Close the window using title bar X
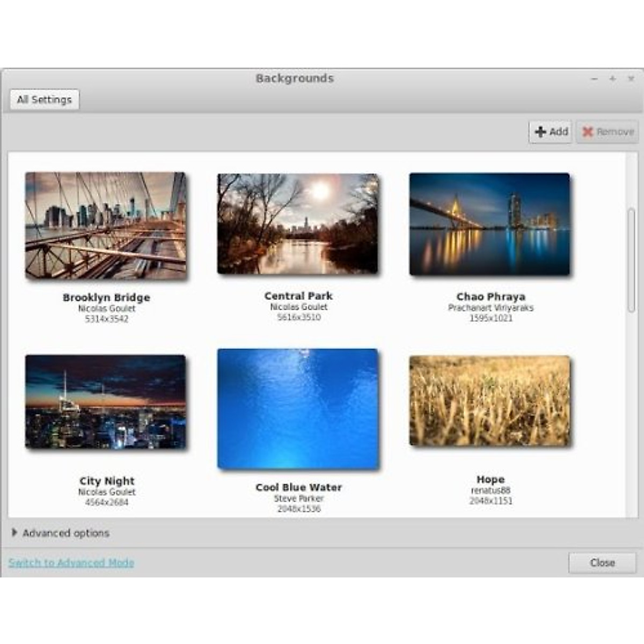This screenshot has height=644, width=644. pyautogui.click(x=631, y=79)
